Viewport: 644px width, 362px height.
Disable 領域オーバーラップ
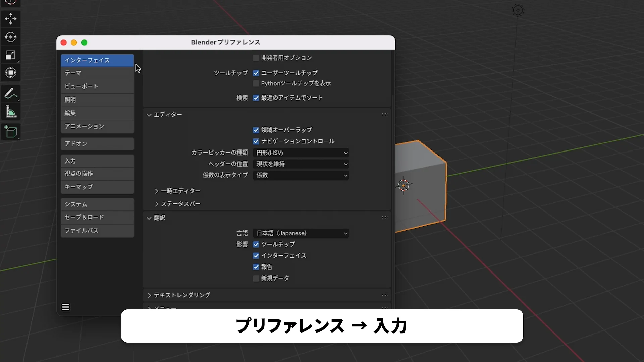click(x=256, y=130)
